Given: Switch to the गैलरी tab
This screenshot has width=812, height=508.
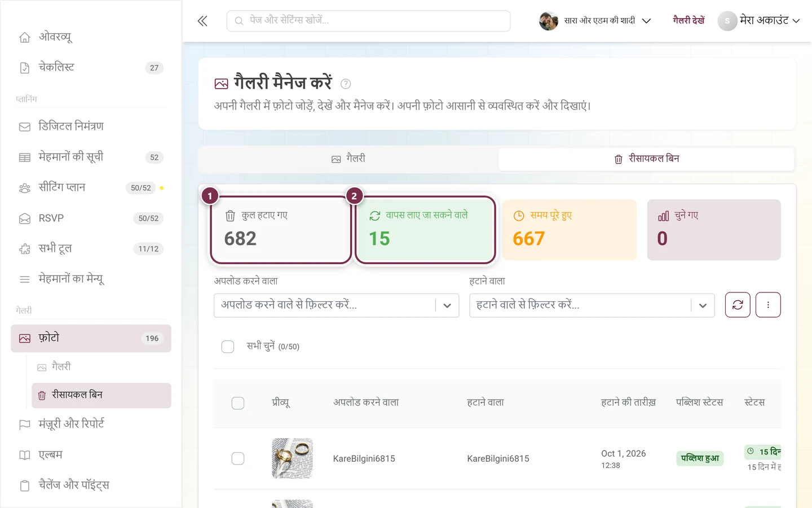Looking at the screenshot, I should (348, 159).
